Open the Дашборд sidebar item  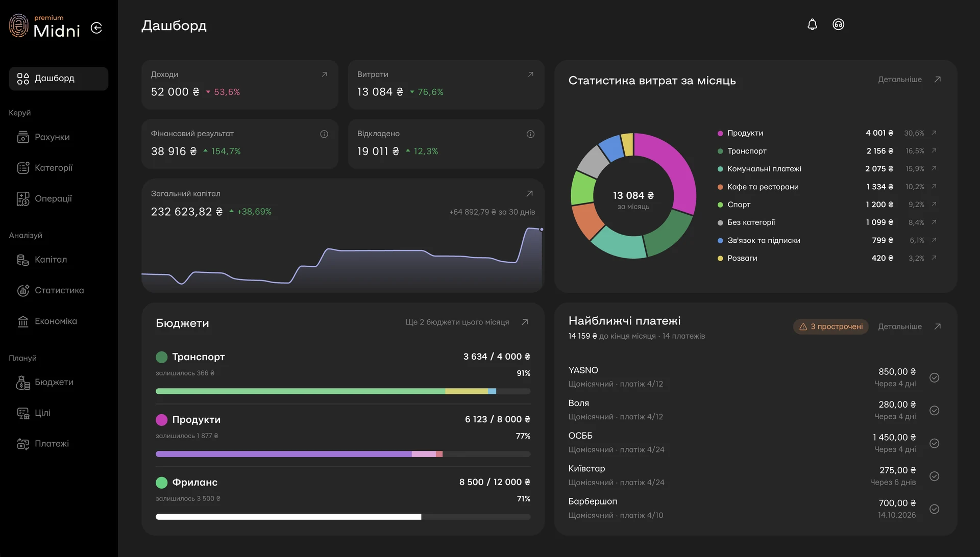coord(58,79)
